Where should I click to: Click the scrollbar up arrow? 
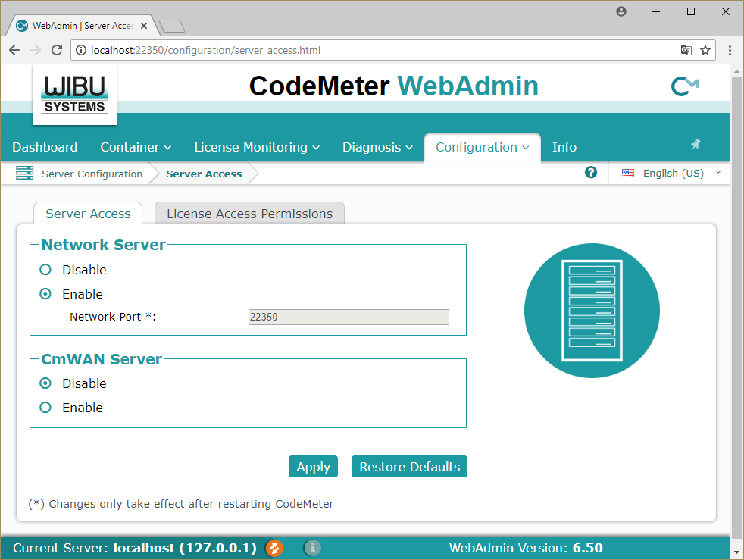(736, 71)
